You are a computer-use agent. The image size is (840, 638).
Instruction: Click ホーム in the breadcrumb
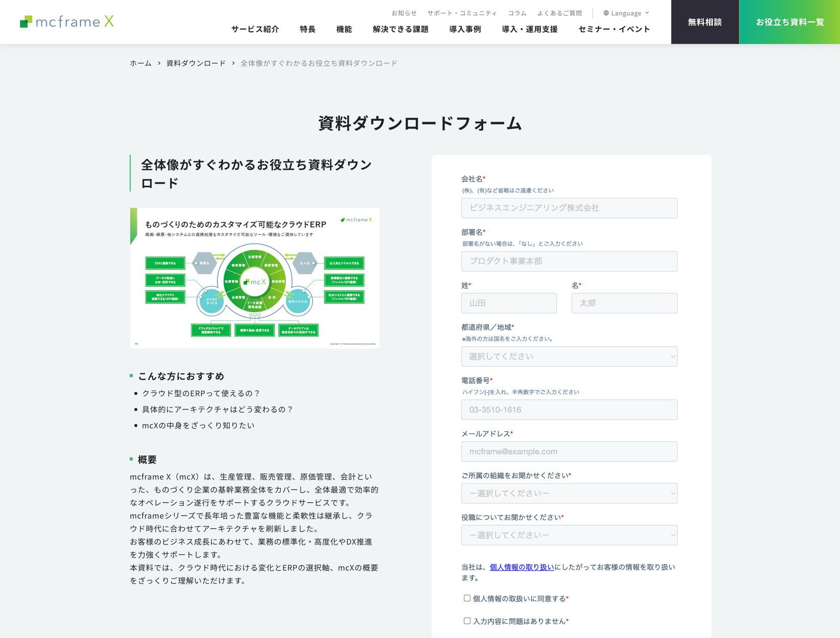click(x=141, y=63)
